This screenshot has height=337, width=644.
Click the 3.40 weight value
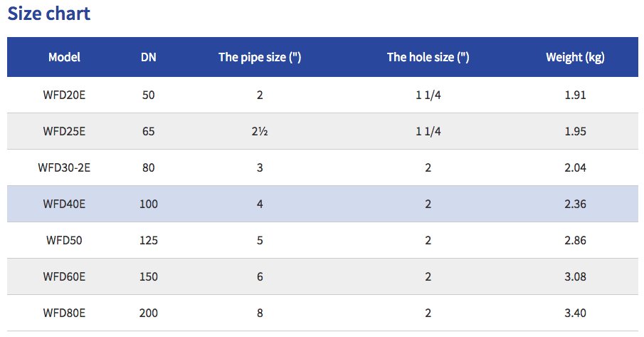pyautogui.click(x=575, y=313)
